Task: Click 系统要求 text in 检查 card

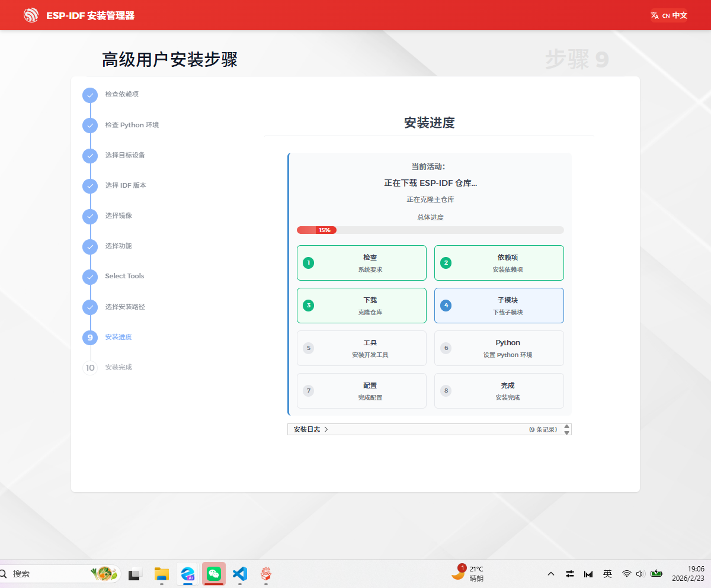Action: pos(370,269)
